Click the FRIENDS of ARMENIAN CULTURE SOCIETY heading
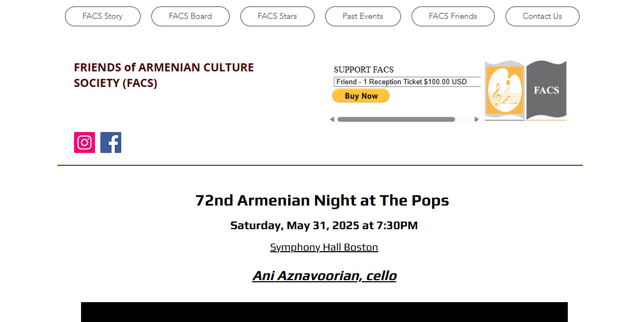 click(164, 75)
